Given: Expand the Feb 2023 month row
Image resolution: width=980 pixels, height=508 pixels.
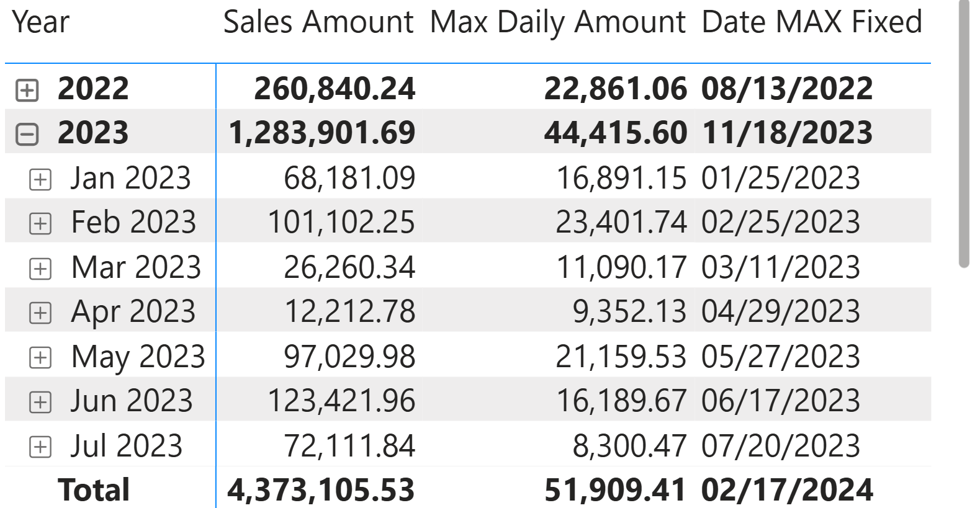Looking at the screenshot, I should coord(40,223).
